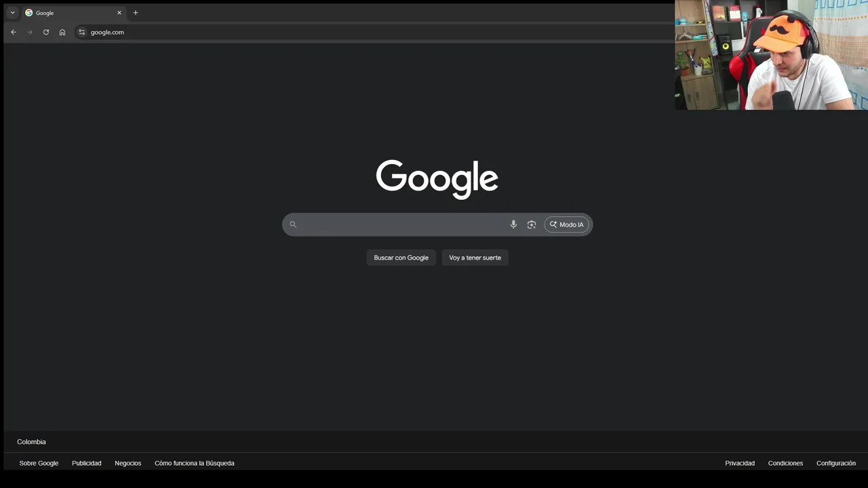Open Condiciones footer link

click(785, 463)
